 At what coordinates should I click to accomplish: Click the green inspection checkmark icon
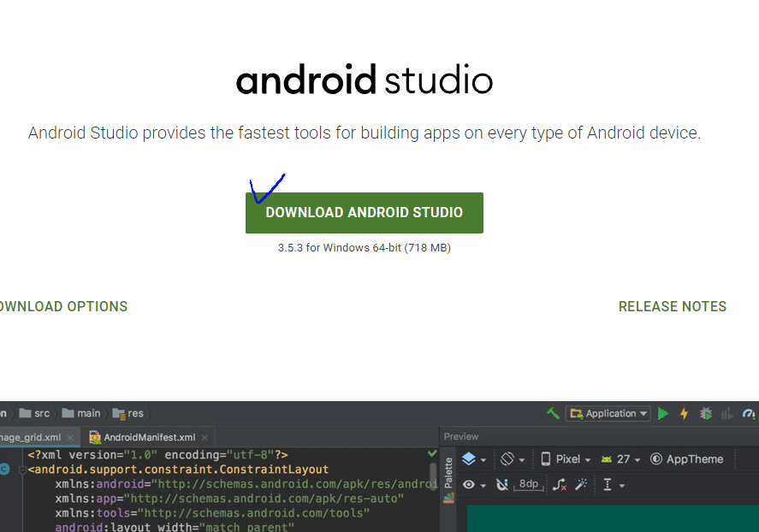tap(432, 453)
